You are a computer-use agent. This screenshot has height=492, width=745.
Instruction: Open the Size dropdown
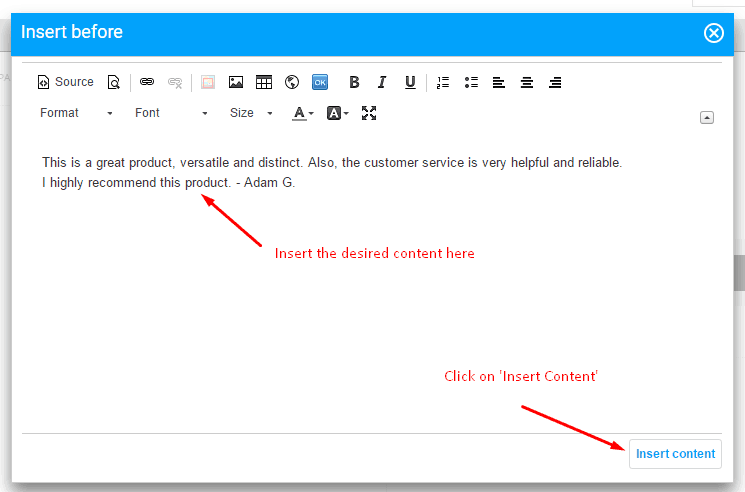(251, 113)
